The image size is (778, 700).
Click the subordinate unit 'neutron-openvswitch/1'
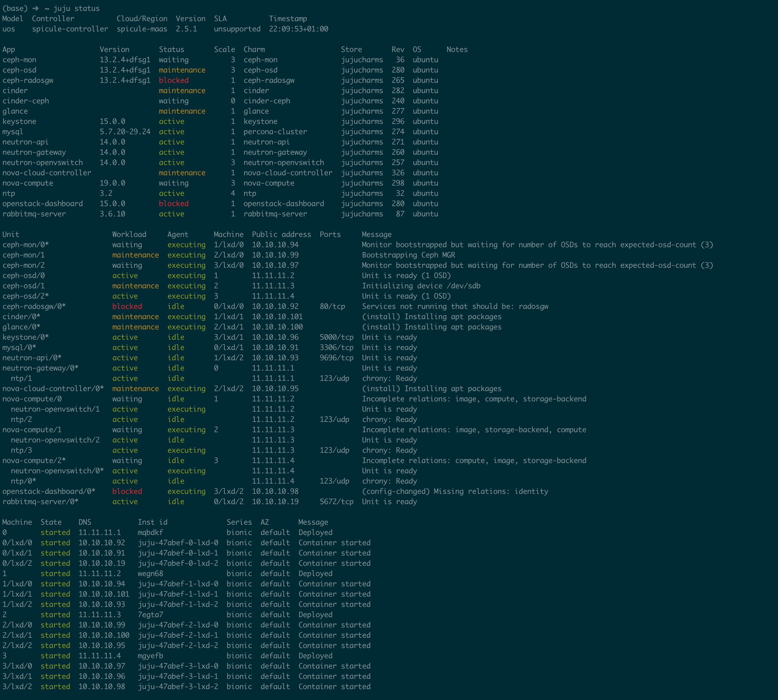55,409
